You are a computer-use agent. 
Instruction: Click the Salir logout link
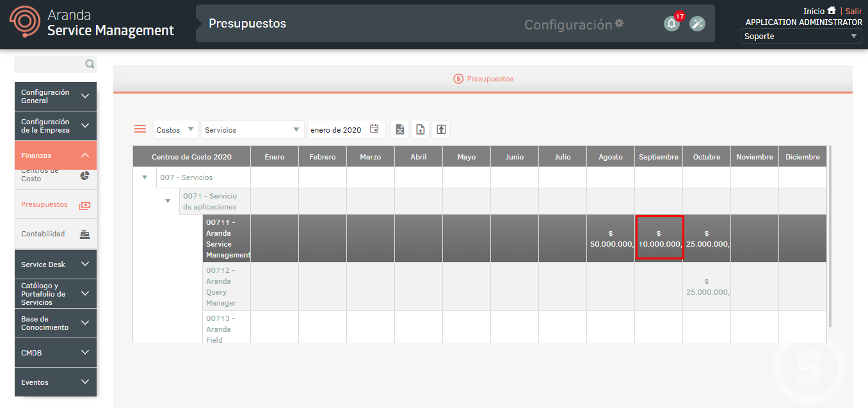853,11
